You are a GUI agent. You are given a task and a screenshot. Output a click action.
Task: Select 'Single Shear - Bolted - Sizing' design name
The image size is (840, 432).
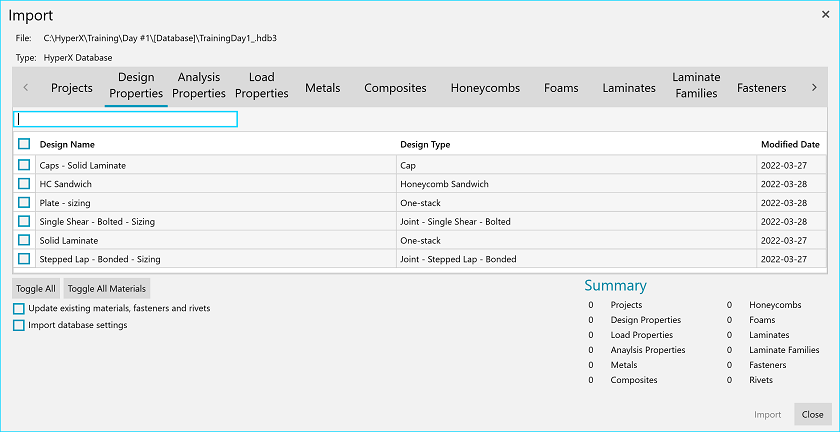point(98,221)
